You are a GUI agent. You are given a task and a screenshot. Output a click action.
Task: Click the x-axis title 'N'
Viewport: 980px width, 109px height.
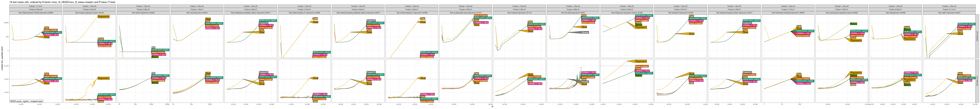[492, 107]
